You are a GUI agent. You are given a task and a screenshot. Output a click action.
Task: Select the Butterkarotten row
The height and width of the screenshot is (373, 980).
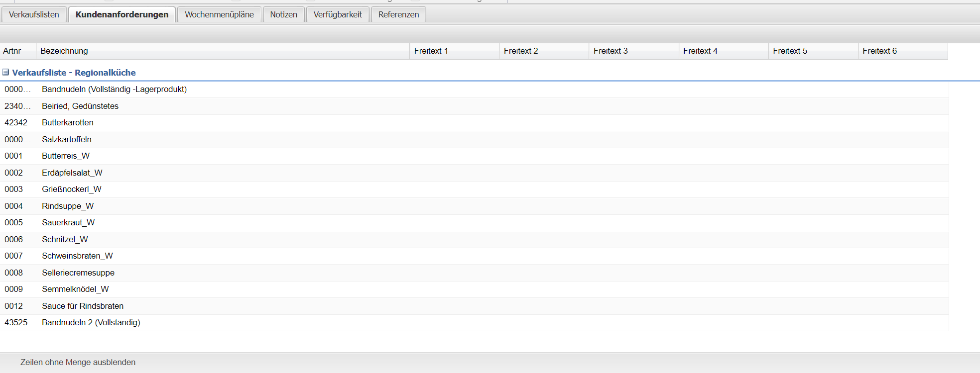[68, 123]
